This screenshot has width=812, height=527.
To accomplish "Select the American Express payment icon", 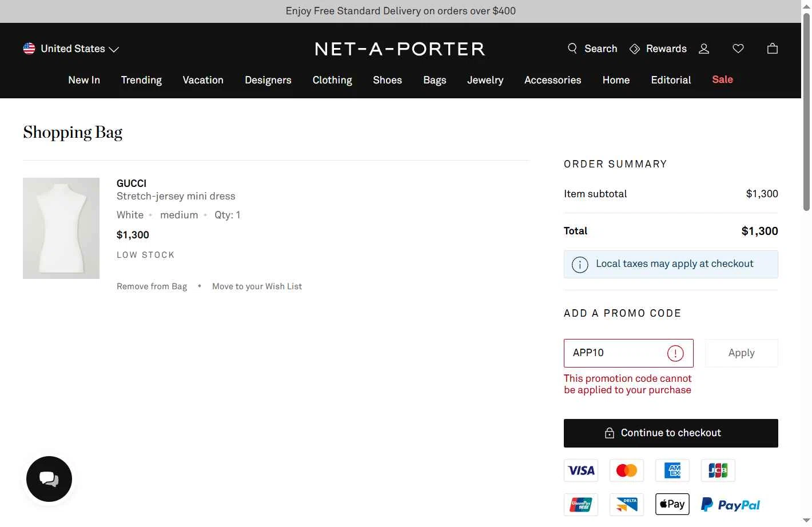I will (672, 470).
